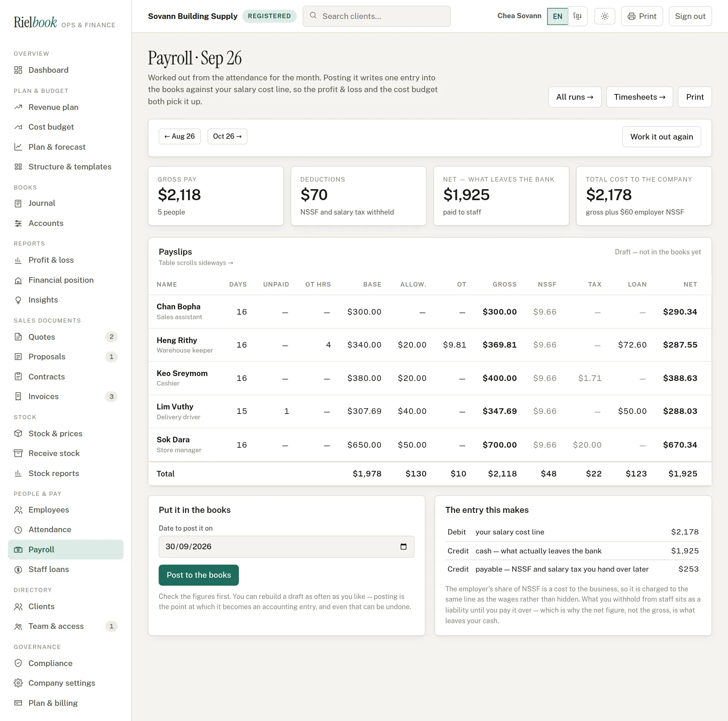Click the Accounts sliders icon
This screenshot has height=721, width=728.
click(x=18, y=223)
